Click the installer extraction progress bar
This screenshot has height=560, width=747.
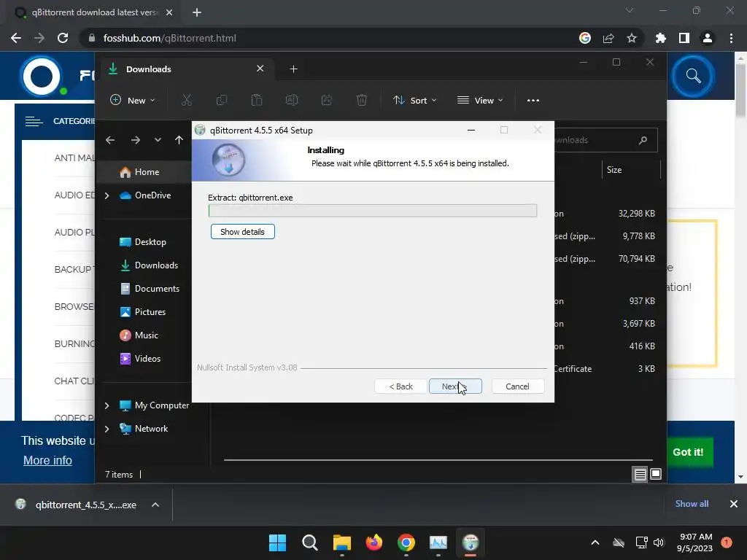(x=373, y=211)
